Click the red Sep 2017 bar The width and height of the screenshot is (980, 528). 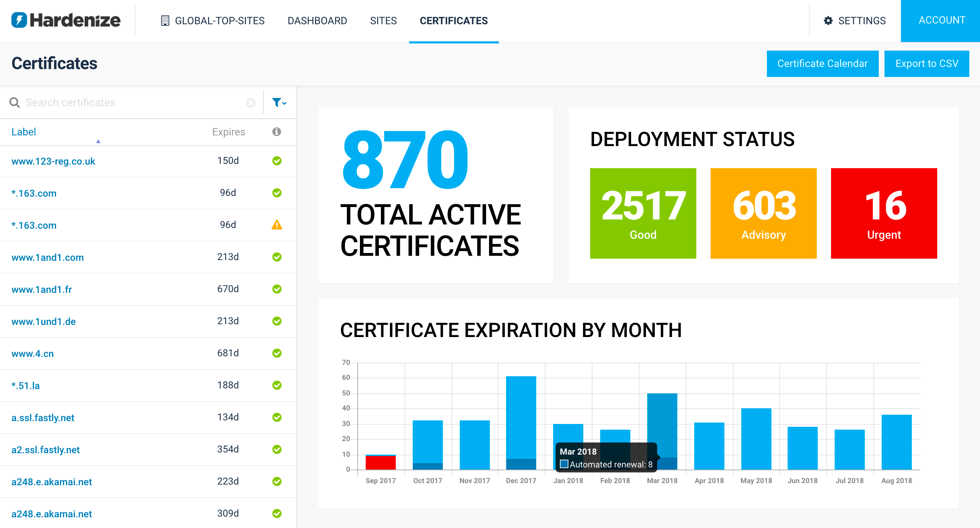(381, 462)
